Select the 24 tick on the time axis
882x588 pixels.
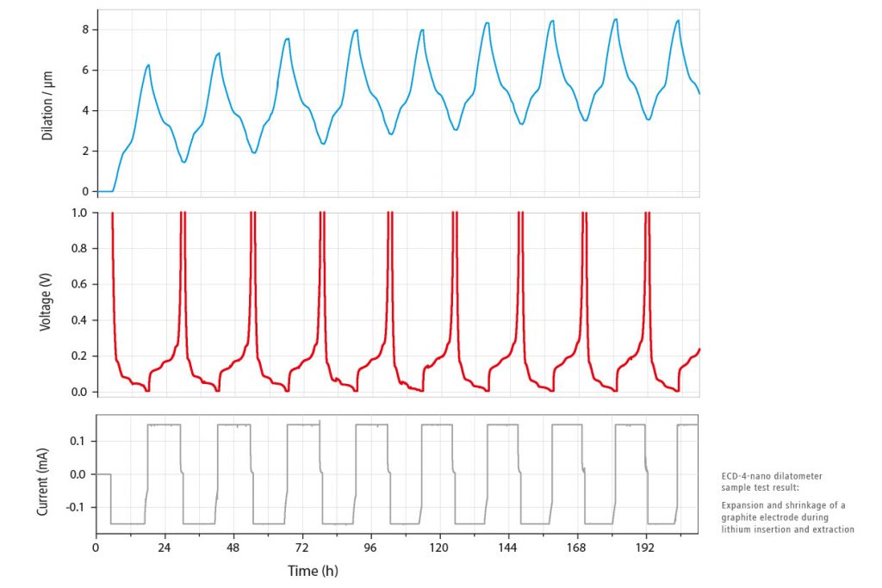pyautogui.click(x=165, y=548)
